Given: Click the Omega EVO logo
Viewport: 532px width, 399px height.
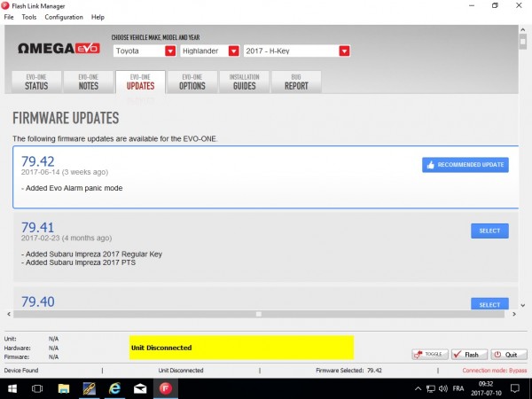Looking at the screenshot, I should point(59,51).
